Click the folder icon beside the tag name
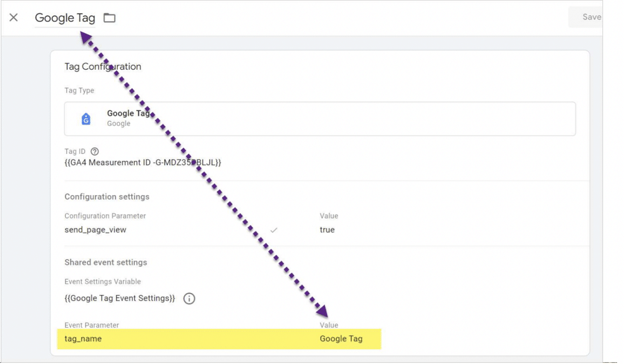The width and height of the screenshot is (624, 364). coord(110,18)
